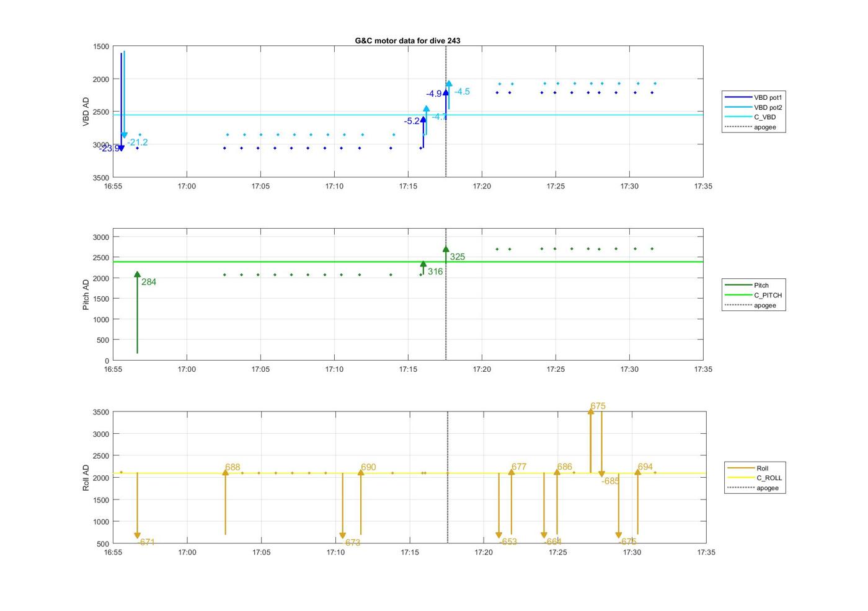Click the roll annotation just above 3500

pos(598,407)
